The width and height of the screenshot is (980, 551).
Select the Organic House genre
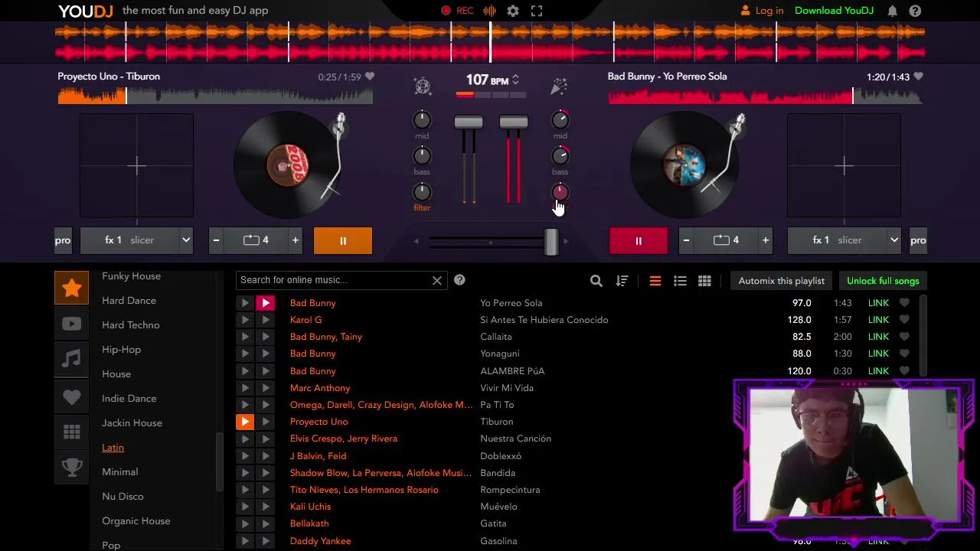click(136, 521)
